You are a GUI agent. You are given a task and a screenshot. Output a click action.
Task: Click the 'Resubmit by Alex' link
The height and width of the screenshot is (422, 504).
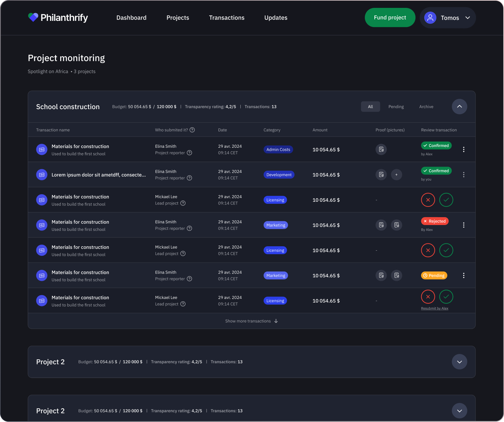(434, 308)
